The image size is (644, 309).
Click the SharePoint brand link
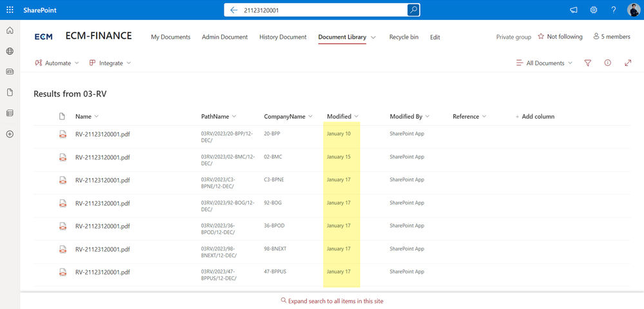(40, 10)
